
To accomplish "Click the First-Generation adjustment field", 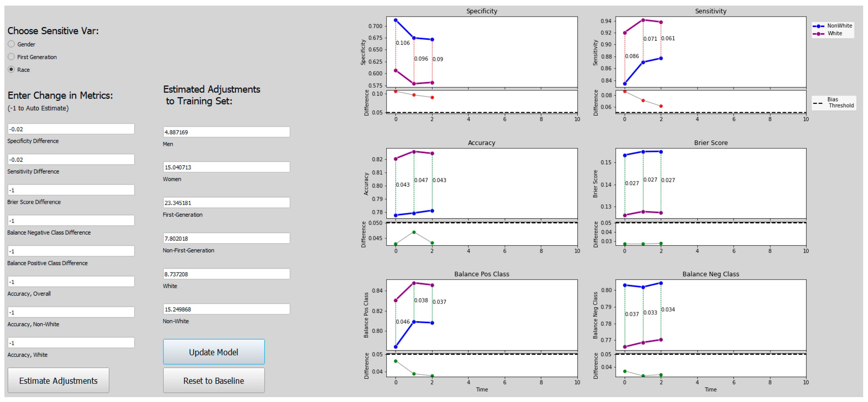I will (x=226, y=203).
